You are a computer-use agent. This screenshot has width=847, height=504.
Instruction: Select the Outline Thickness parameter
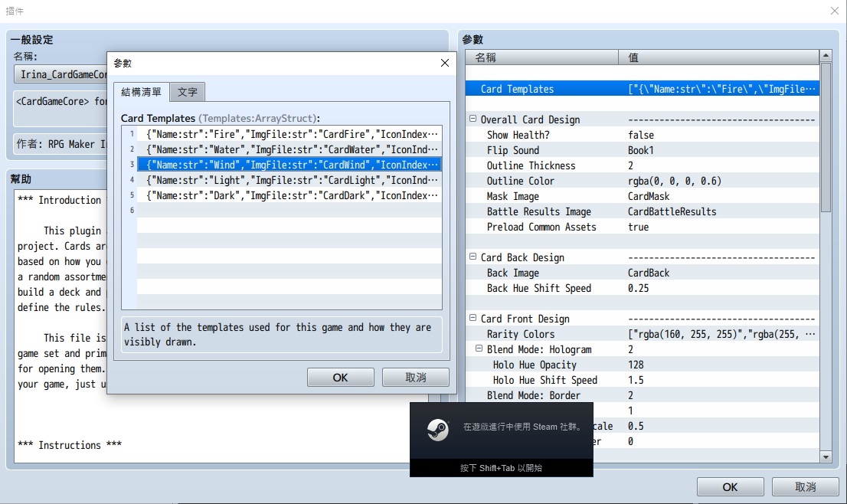[643, 165]
